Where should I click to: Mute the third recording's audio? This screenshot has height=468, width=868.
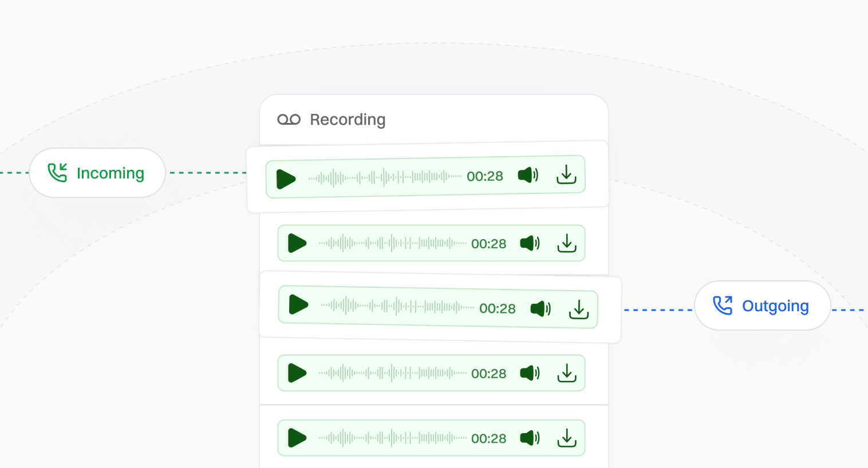pos(540,309)
